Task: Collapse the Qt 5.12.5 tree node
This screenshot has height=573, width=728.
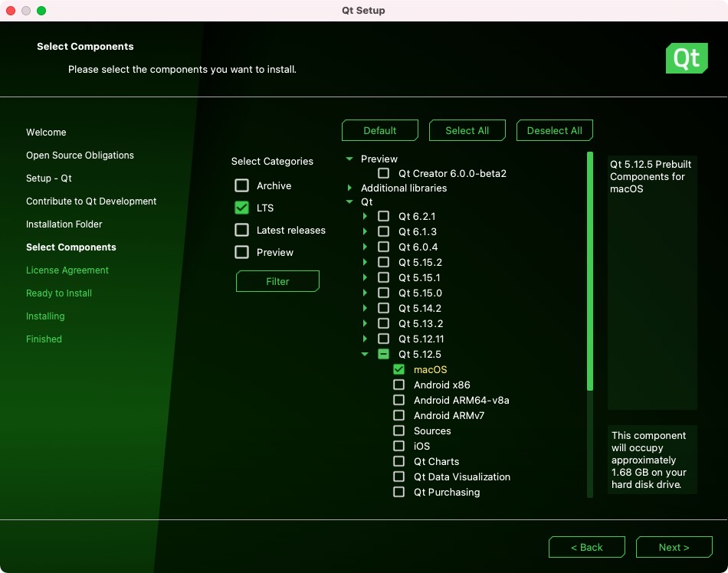Action: tap(365, 354)
